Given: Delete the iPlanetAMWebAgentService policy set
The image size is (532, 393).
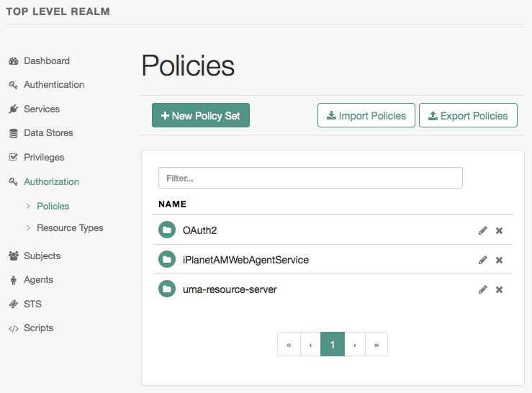Looking at the screenshot, I should pos(499,261).
